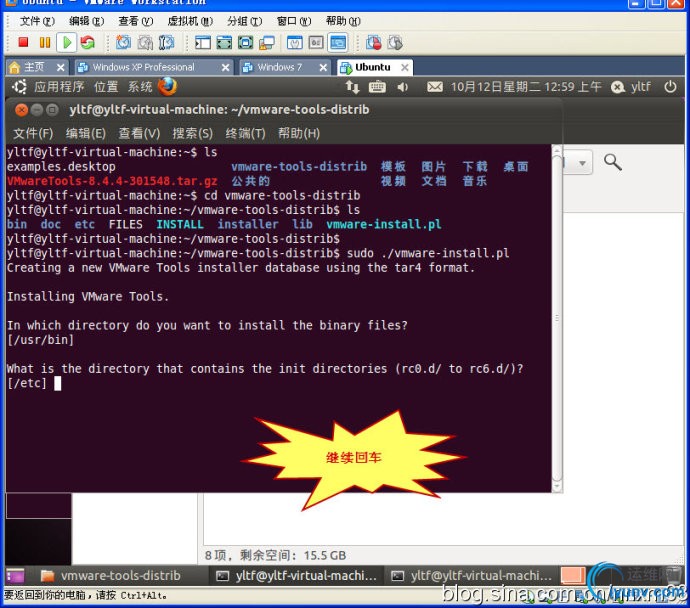Click the terminal window maximize button

click(52, 110)
